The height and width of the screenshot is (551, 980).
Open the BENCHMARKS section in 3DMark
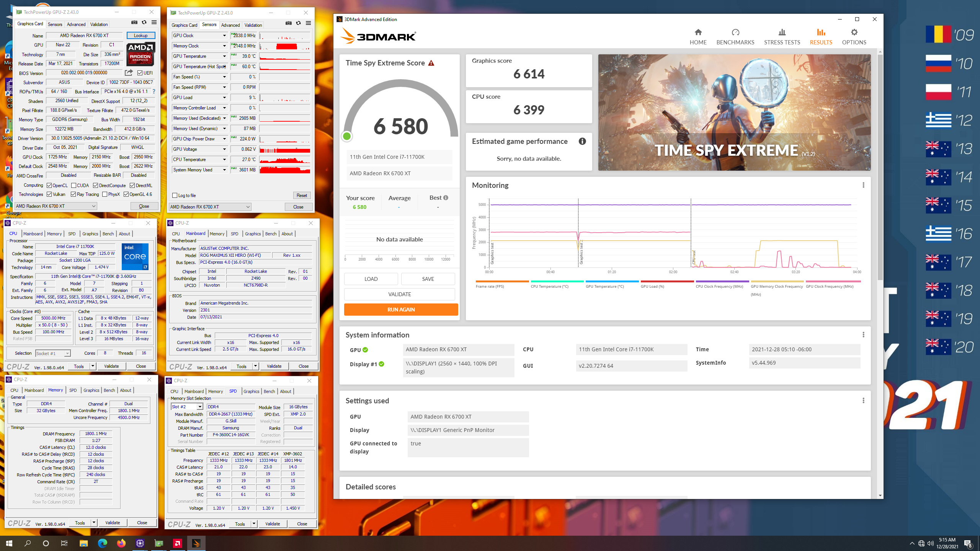point(735,37)
